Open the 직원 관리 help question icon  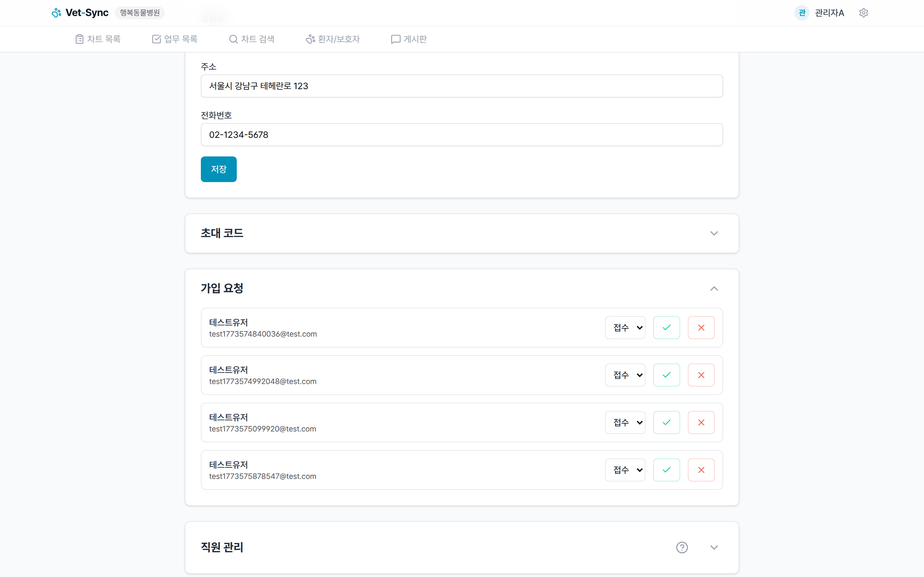(x=682, y=547)
